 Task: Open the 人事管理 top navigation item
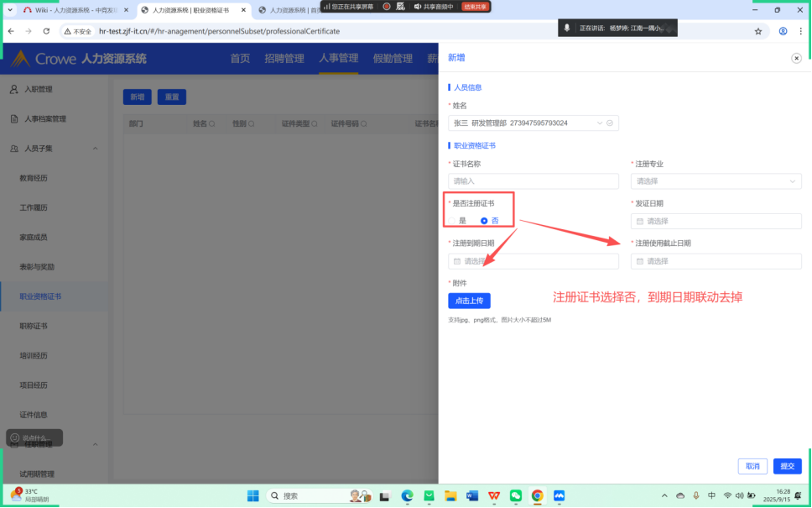pos(339,58)
